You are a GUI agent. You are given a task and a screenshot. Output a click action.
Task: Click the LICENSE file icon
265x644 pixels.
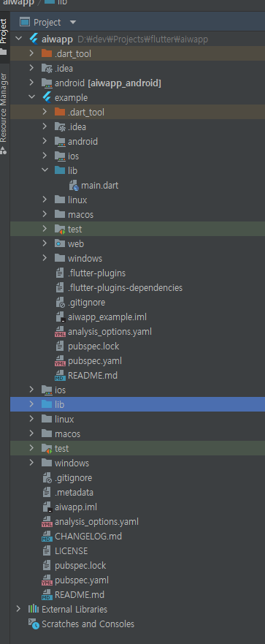click(x=47, y=550)
